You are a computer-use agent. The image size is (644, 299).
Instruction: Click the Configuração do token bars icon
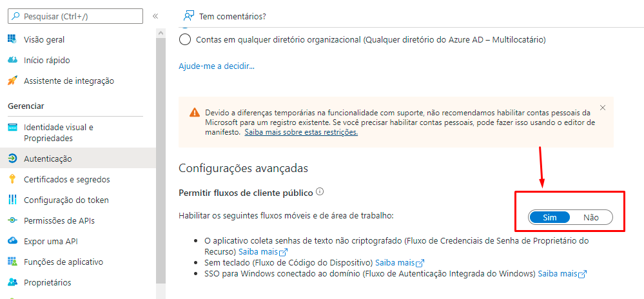pyautogui.click(x=12, y=200)
